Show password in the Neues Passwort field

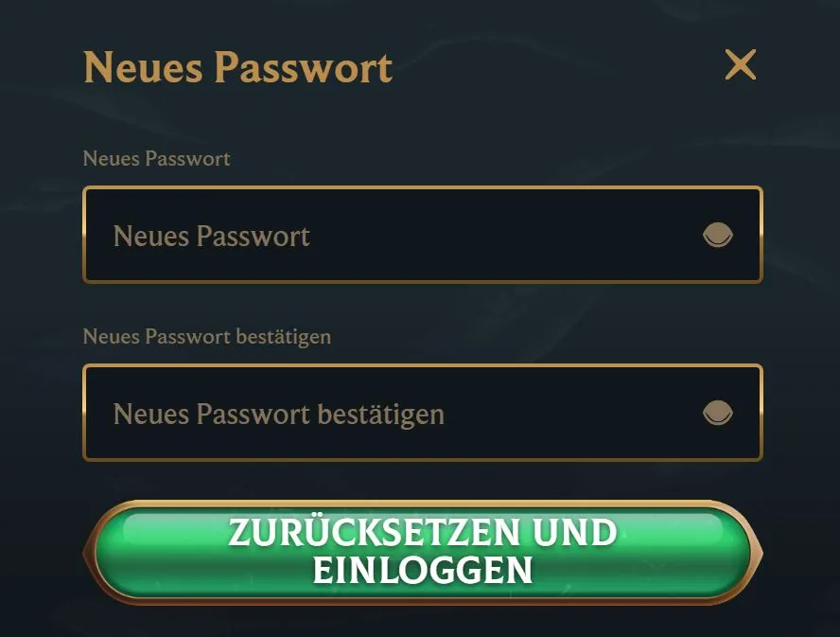[x=717, y=235]
